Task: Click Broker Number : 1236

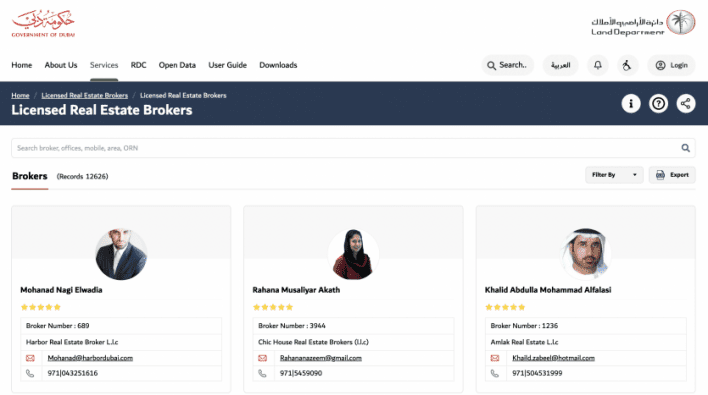Action: (524, 325)
